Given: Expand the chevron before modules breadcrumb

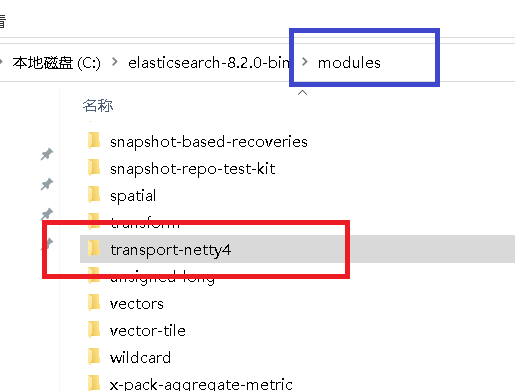Looking at the screenshot, I should pyautogui.click(x=304, y=62).
